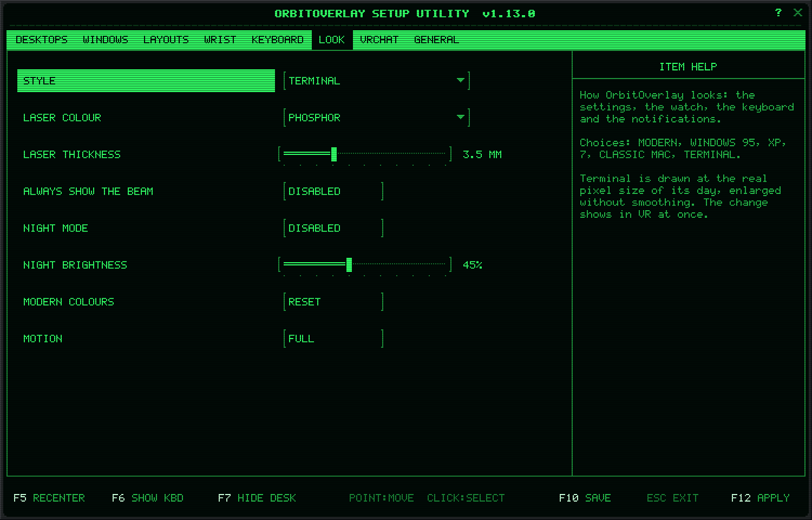
Task: Reset the Modern Colours
Action: [333, 302]
